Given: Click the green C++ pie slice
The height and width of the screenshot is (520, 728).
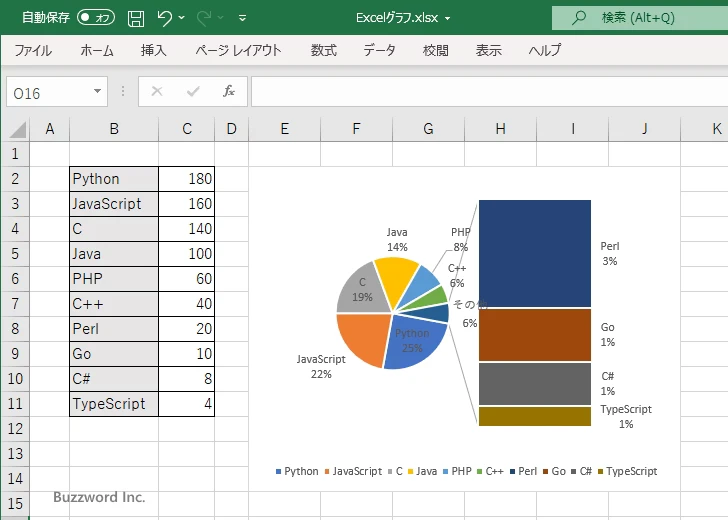Looking at the screenshot, I should (x=431, y=297).
